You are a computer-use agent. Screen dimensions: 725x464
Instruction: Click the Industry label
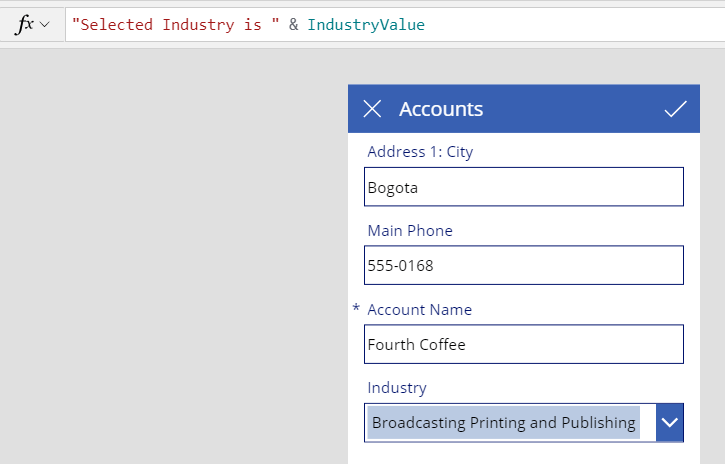397,388
